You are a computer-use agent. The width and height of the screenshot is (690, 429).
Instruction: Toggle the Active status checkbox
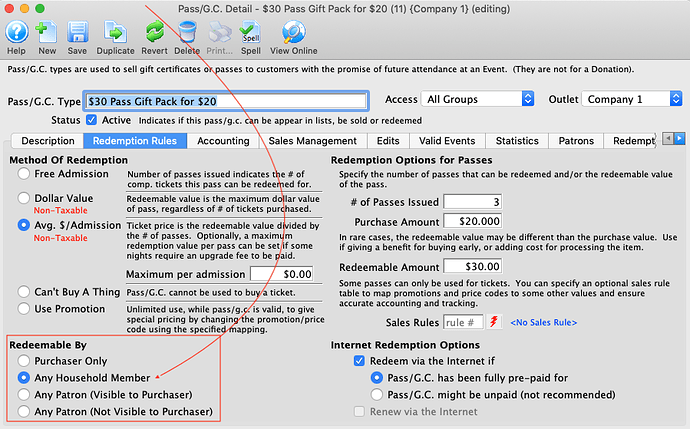click(91, 120)
